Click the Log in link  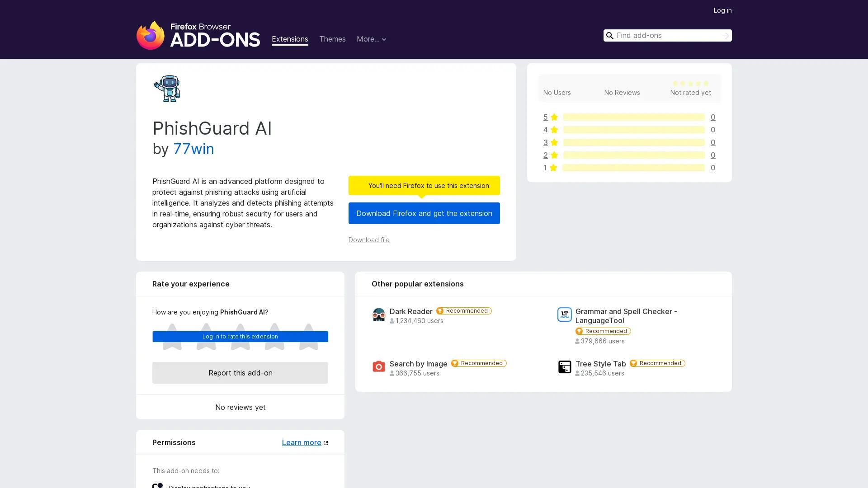click(x=722, y=10)
